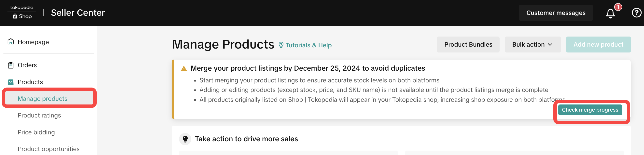Collapse the Products sidebar section
The image size is (644, 155).
30,82
